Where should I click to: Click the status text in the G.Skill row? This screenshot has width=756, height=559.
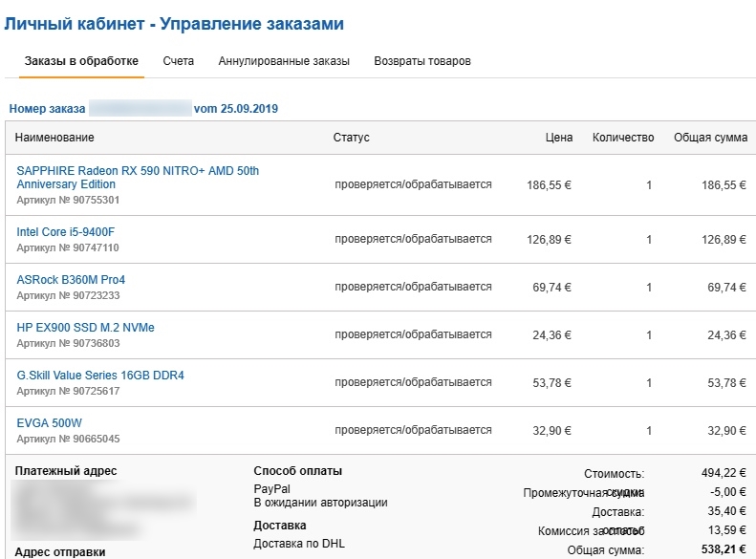[413, 382]
